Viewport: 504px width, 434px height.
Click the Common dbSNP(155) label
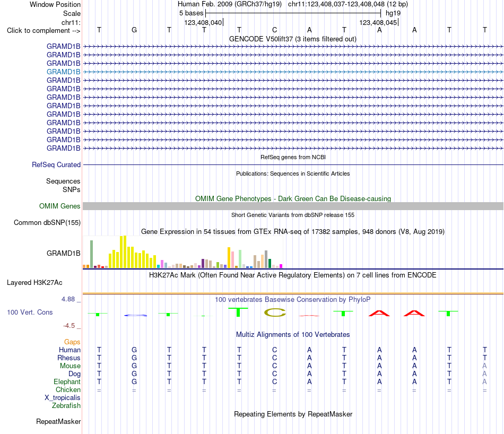point(47,222)
